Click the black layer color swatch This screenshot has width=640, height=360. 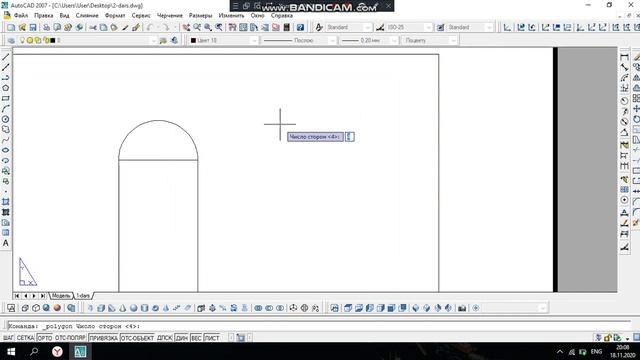tap(53, 40)
